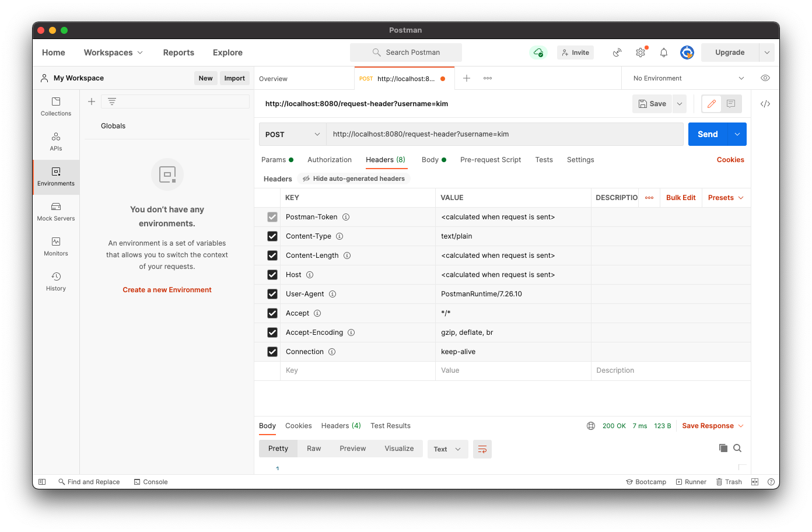The image size is (812, 532).
Task: Copy the response body with copy icon
Action: click(723, 448)
